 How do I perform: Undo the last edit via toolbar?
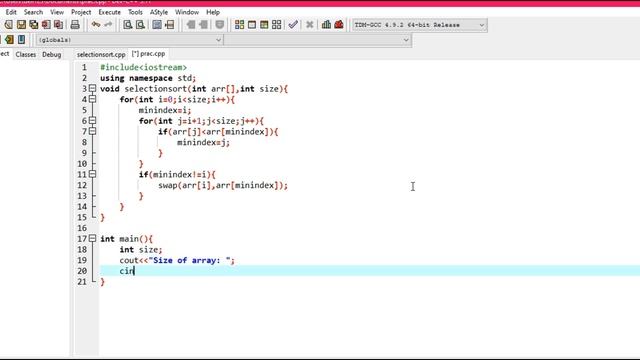(96, 25)
